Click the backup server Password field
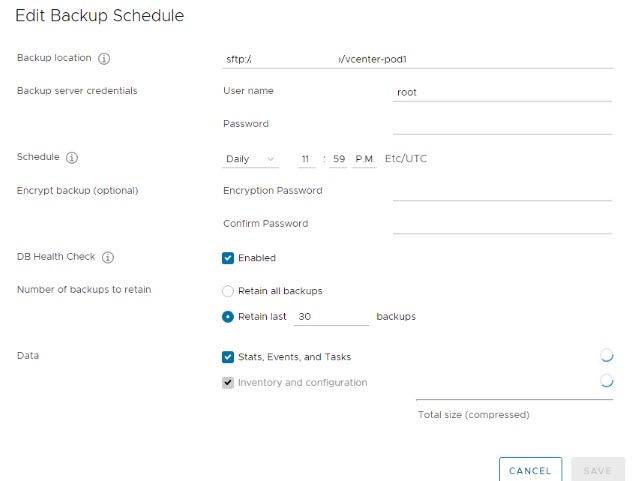637x481 pixels. pos(502,124)
